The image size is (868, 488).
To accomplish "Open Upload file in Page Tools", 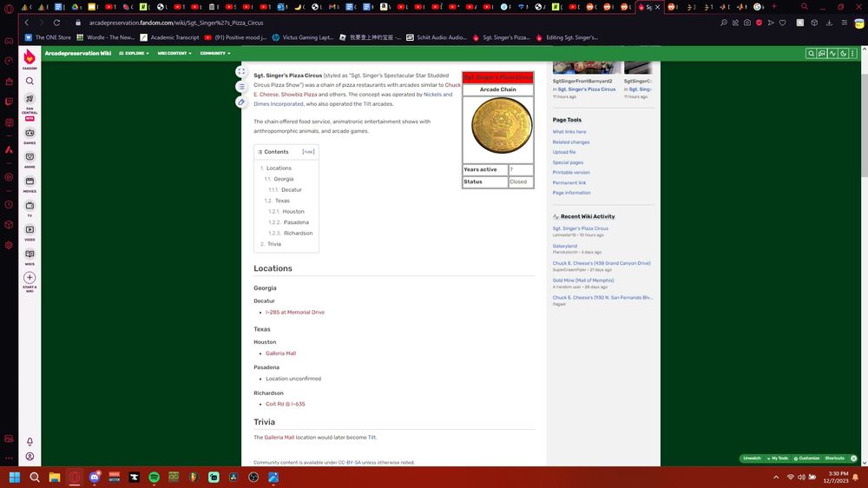I will [564, 152].
